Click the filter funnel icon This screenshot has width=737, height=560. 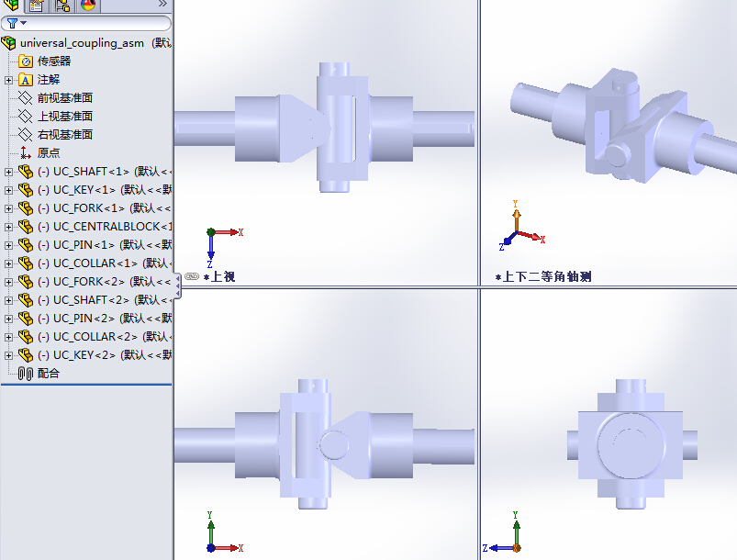tap(12, 24)
